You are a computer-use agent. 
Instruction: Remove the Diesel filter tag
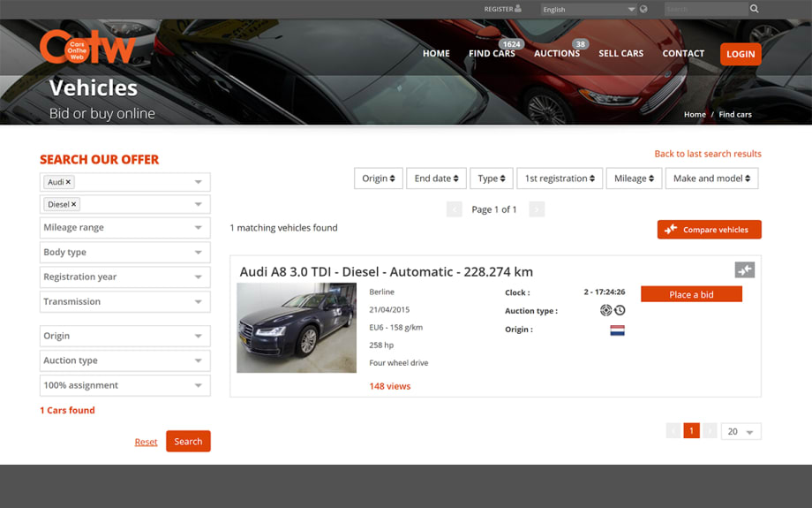[x=73, y=204]
